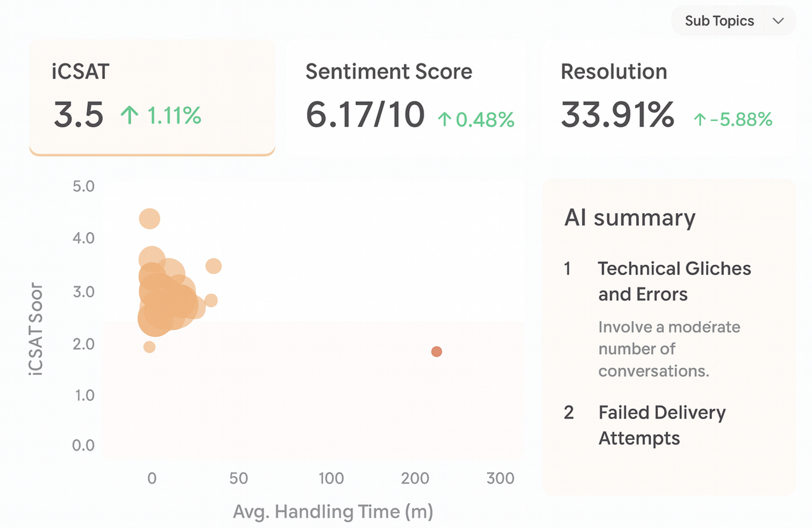Open Technical Gliches and Errors summary item
Screen dimensions: 812x528
(674, 281)
